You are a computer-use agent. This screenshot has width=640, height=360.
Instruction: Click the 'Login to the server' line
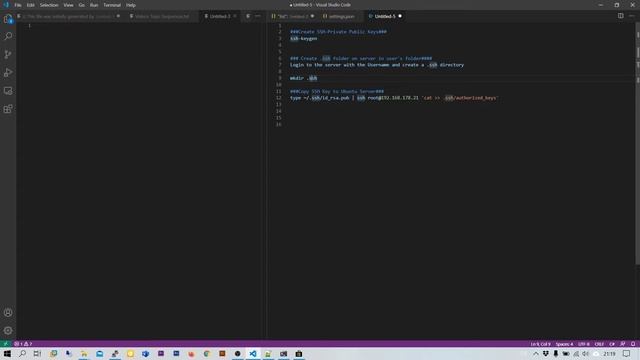tap(377, 65)
